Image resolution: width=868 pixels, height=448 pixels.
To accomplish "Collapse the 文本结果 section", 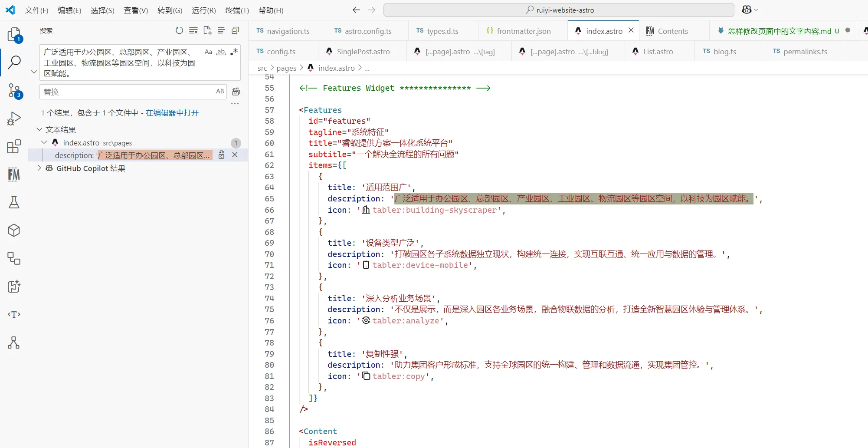I will click(x=39, y=129).
